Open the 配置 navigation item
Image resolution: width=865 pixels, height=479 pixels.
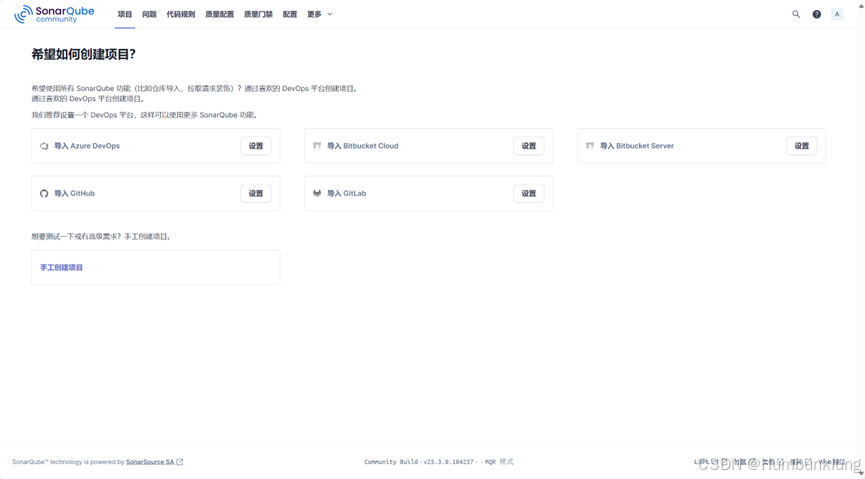pos(290,14)
